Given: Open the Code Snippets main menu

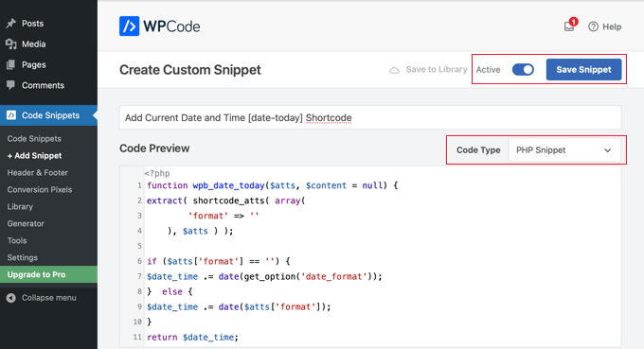Looking at the screenshot, I should pyautogui.click(x=49, y=115).
